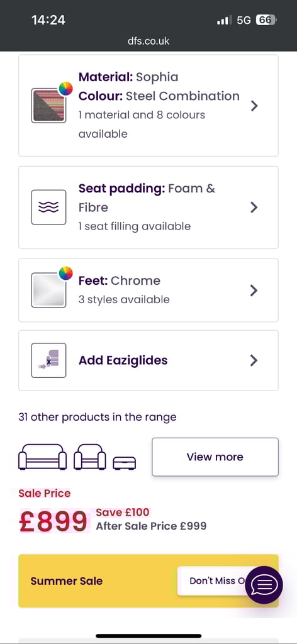Expand feet style options chevron

254,291
